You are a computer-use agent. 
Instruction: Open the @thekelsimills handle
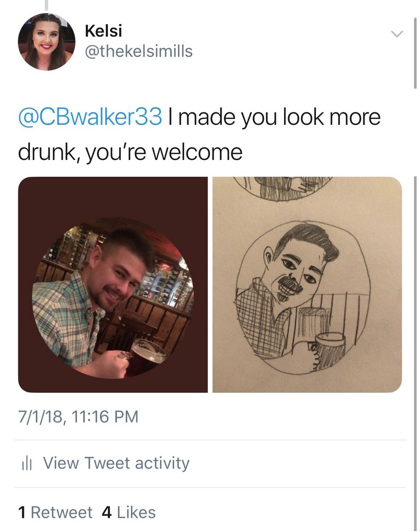click(139, 51)
